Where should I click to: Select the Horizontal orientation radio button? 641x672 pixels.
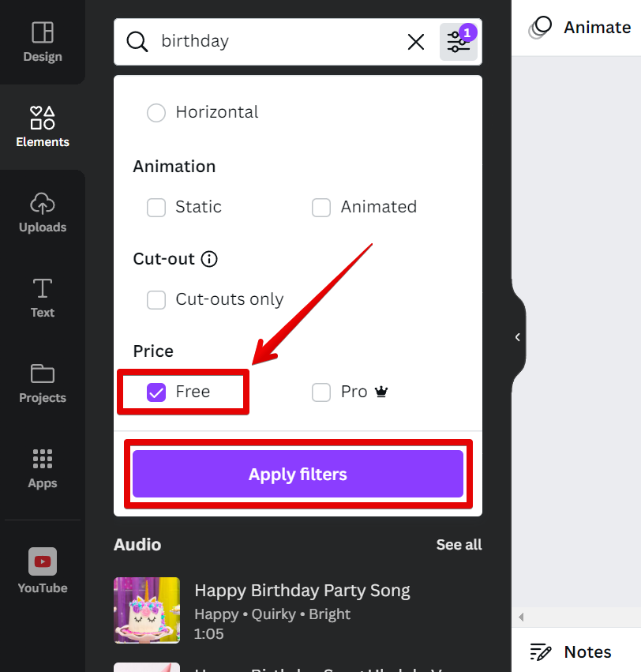(x=156, y=113)
